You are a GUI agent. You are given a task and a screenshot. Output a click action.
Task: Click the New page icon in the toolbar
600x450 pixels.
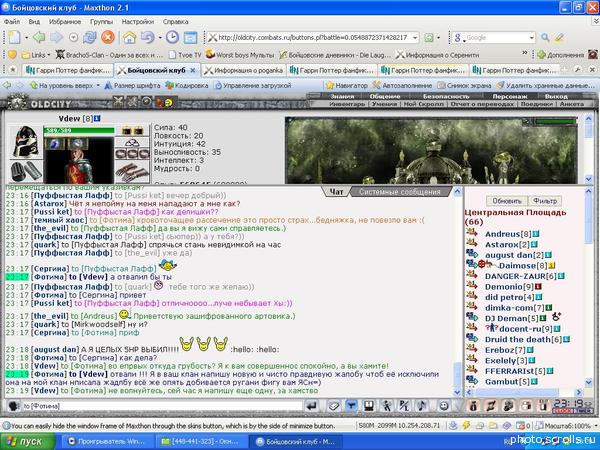pyautogui.click(x=15, y=38)
